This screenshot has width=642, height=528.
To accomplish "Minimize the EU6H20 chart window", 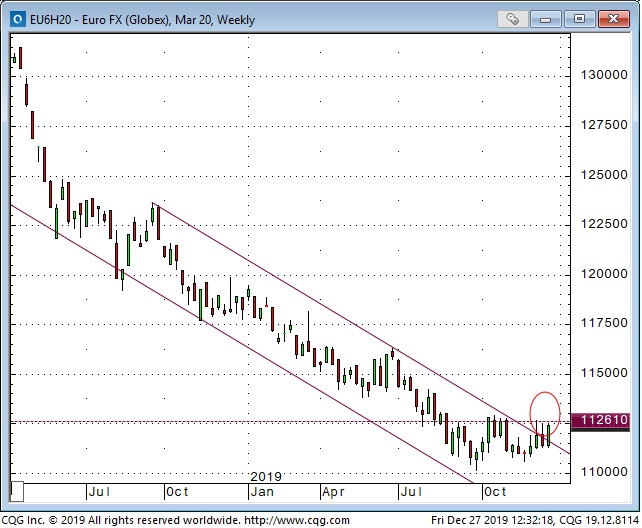I will pos(545,19).
